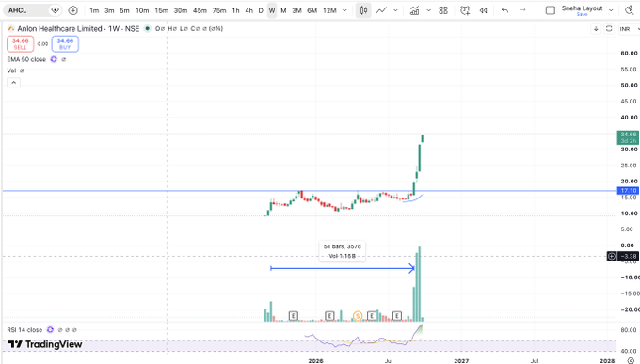Expand the indicators favorites dropdown arrow
640x364 pixels.
(428, 10)
